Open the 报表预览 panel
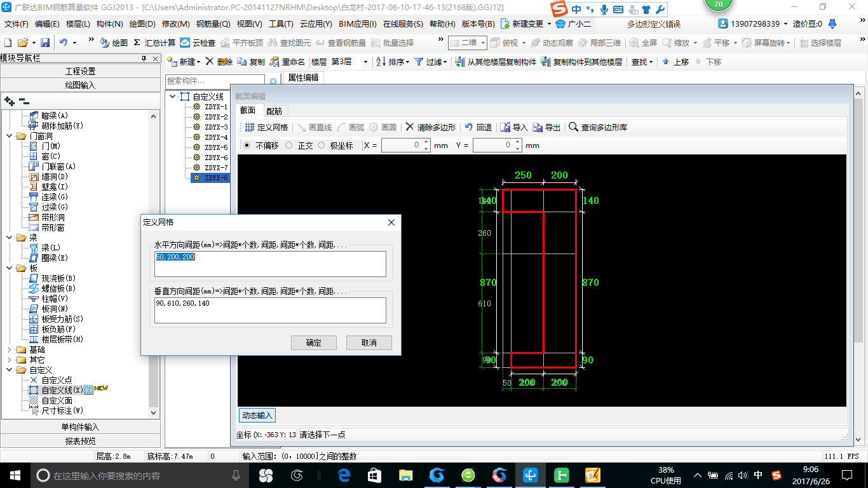 [x=80, y=441]
